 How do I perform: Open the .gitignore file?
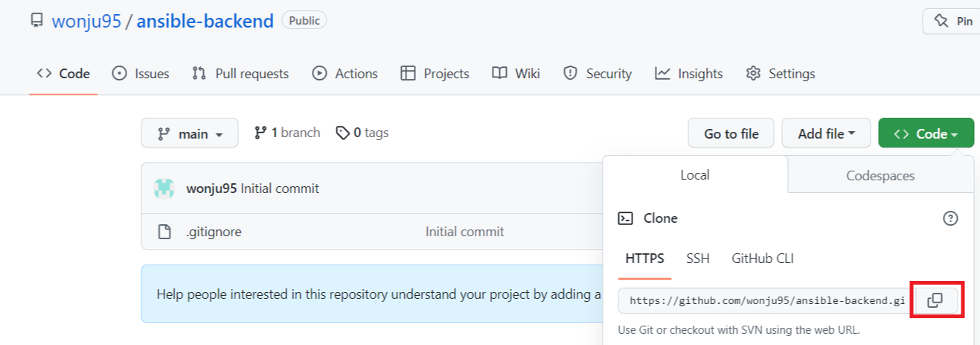[x=214, y=232]
